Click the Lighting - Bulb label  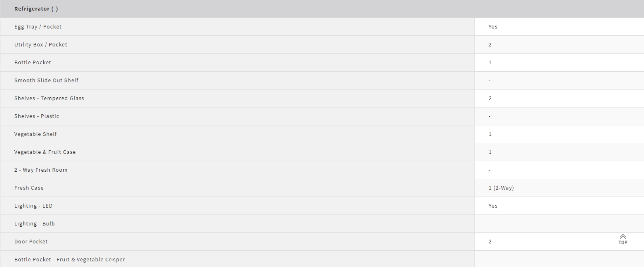point(35,224)
